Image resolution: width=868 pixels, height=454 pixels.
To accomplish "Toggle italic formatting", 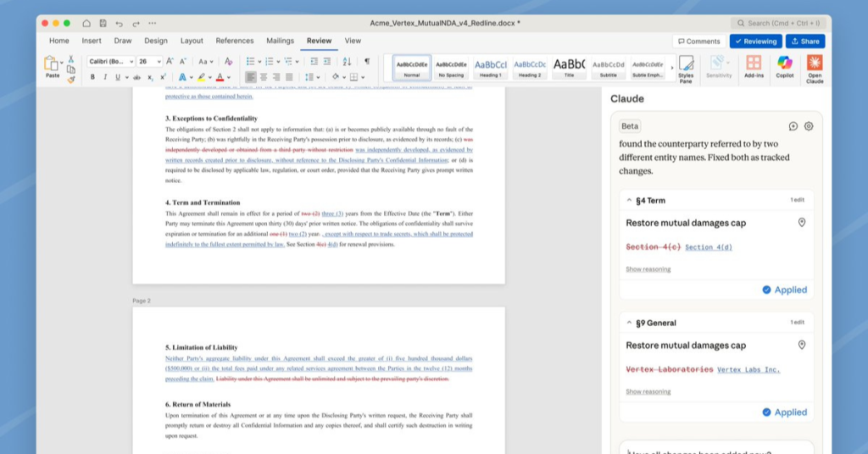I will 105,77.
